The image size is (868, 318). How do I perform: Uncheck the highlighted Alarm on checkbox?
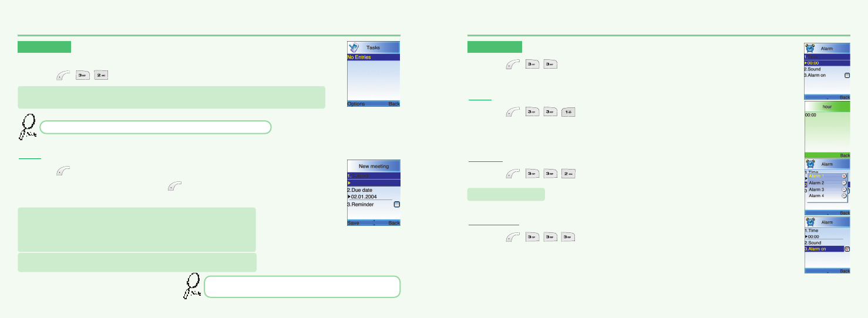click(847, 249)
